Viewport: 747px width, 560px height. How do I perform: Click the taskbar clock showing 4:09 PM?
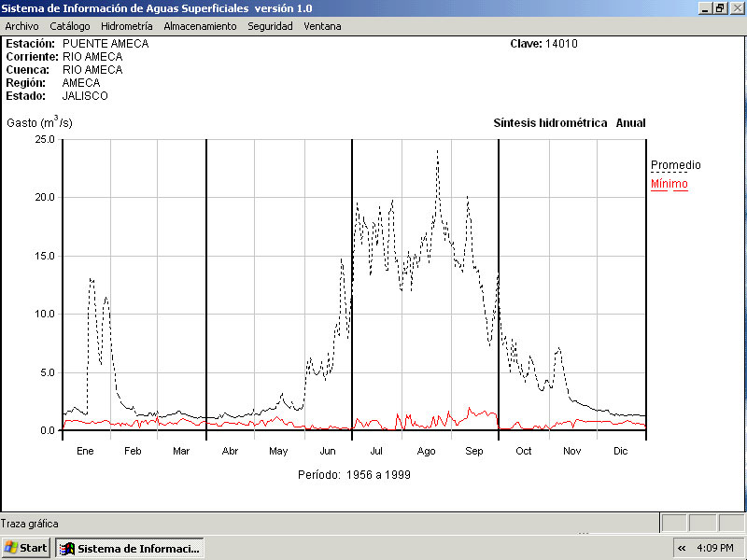pyautogui.click(x=719, y=548)
